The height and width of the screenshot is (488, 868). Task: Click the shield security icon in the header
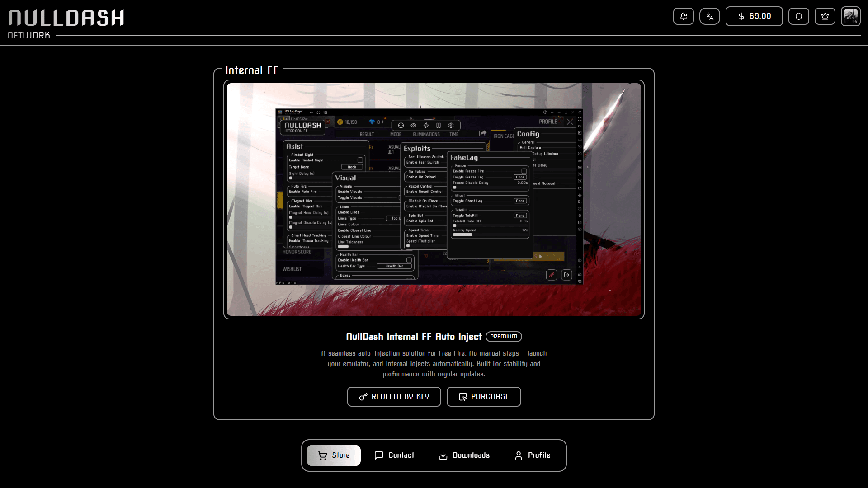(798, 16)
